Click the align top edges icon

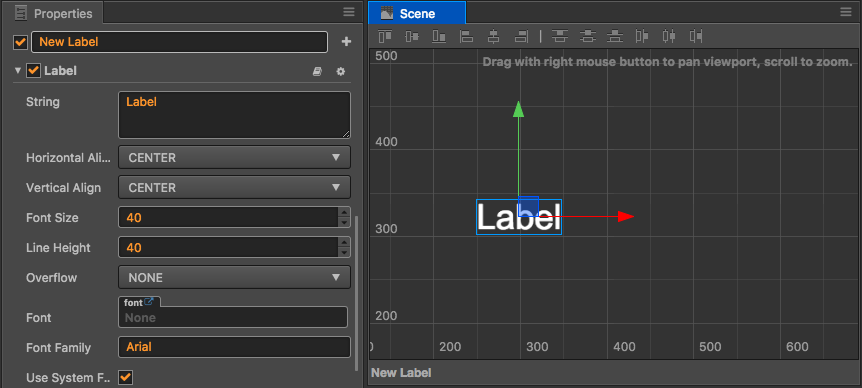pos(385,37)
